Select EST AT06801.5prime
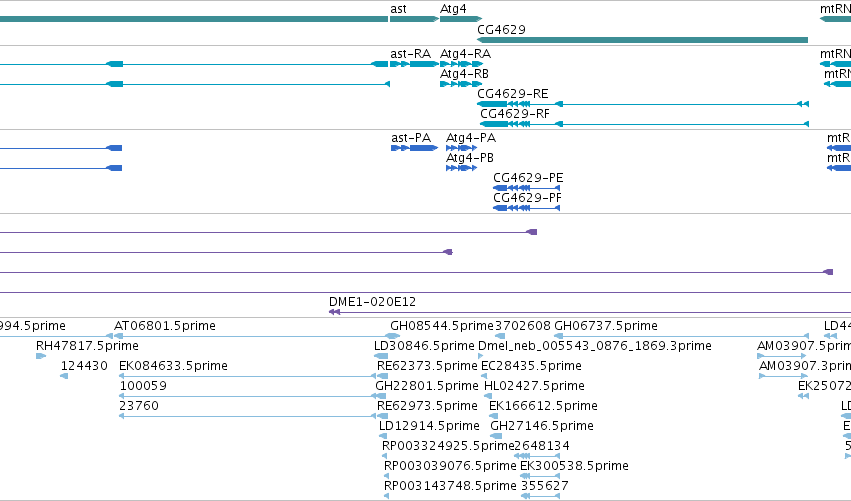 [164, 326]
